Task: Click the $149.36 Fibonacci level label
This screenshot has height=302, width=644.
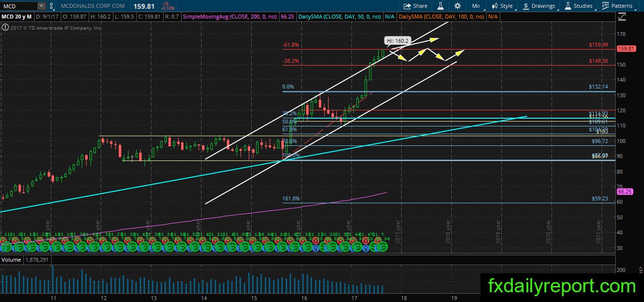Action: (598, 61)
